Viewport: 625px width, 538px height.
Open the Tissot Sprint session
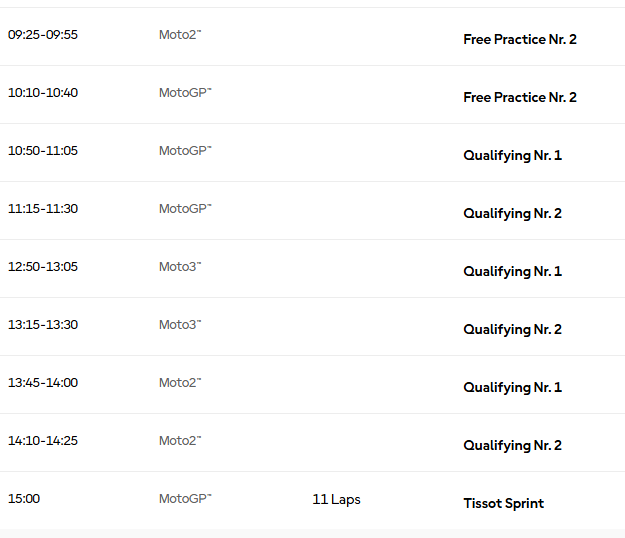coord(503,503)
